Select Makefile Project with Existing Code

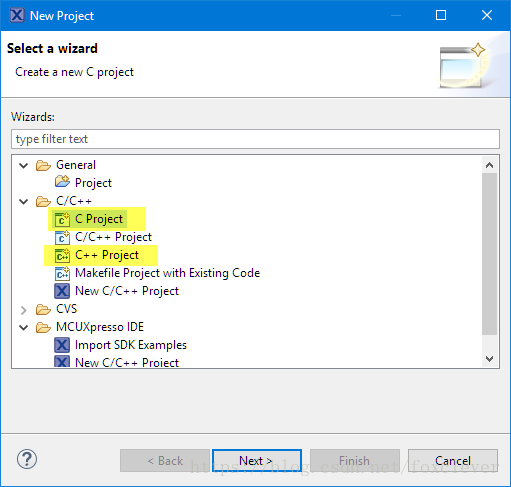coord(168,273)
